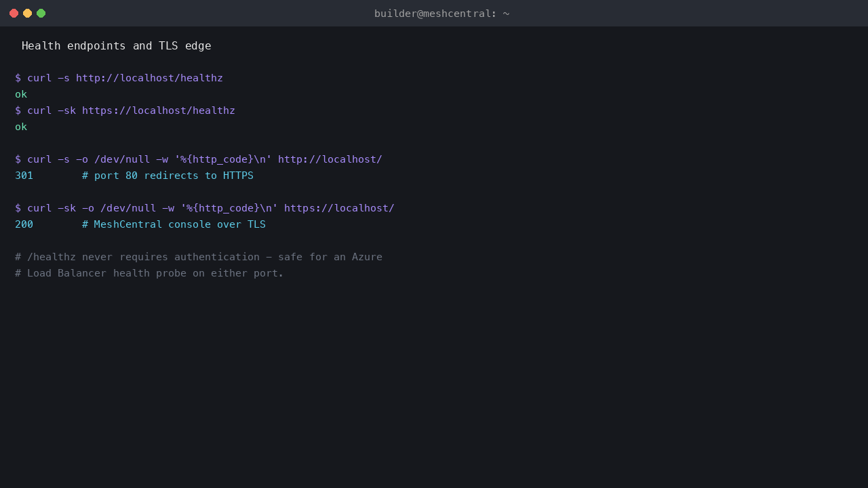Click the port 80 redirects to HTTPS comment
868x488 pixels.
(167, 176)
